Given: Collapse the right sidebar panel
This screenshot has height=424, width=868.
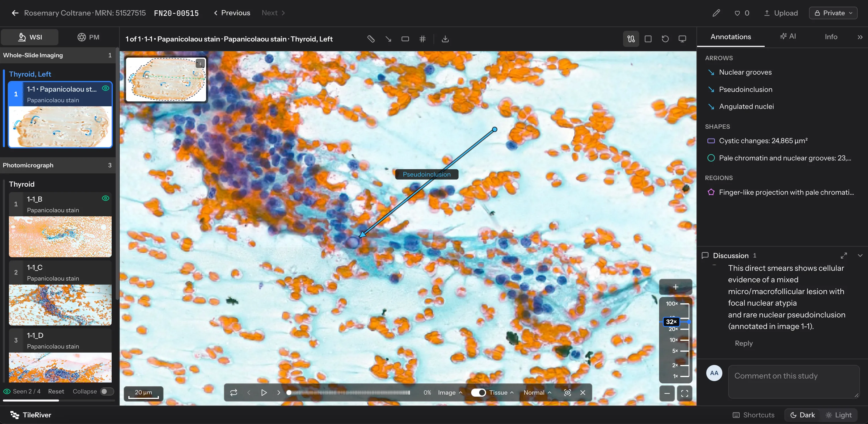Looking at the screenshot, I should (860, 37).
